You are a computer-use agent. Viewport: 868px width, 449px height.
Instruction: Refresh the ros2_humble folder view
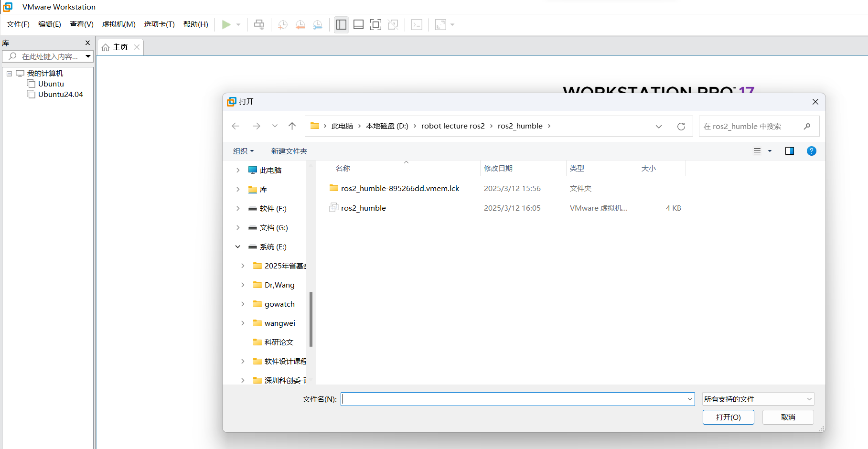[x=681, y=127]
